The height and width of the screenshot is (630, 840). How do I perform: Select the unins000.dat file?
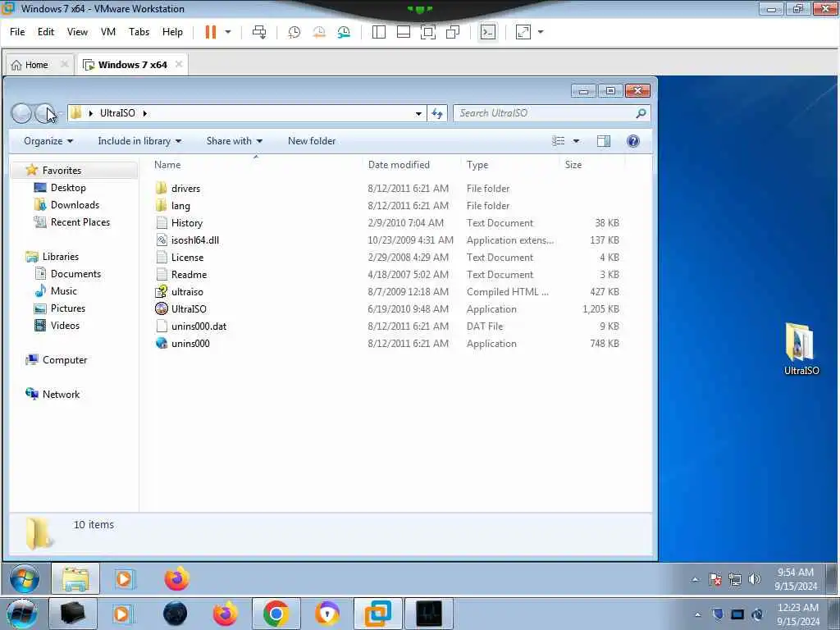[199, 326]
